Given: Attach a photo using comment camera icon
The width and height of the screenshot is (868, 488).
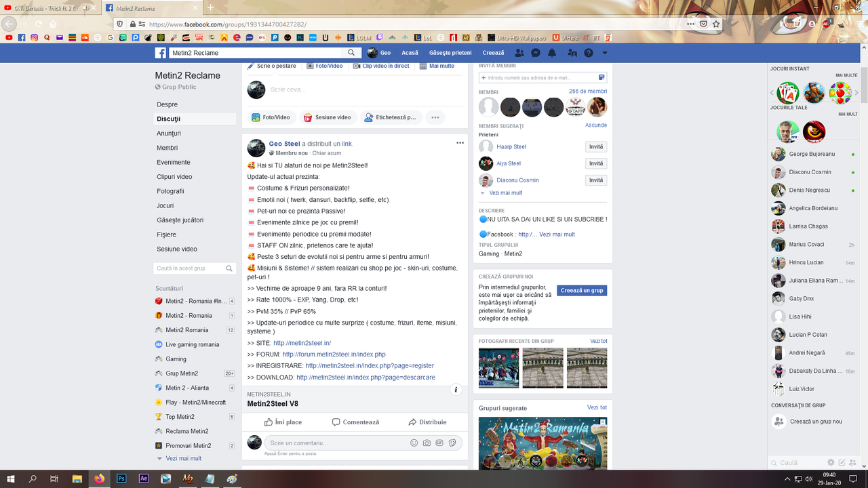Looking at the screenshot, I should 427,443.
